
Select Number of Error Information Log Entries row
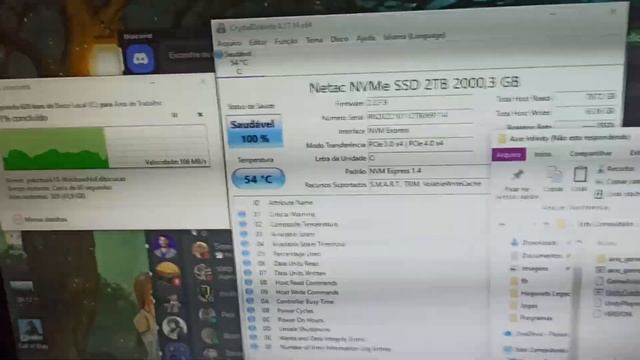(x=371, y=348)
